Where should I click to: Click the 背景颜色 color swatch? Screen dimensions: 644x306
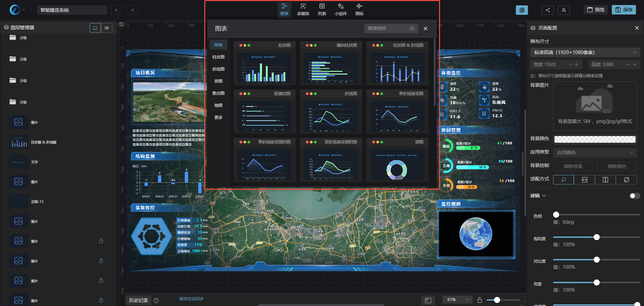pyautogui.click(x=594, y=139)
